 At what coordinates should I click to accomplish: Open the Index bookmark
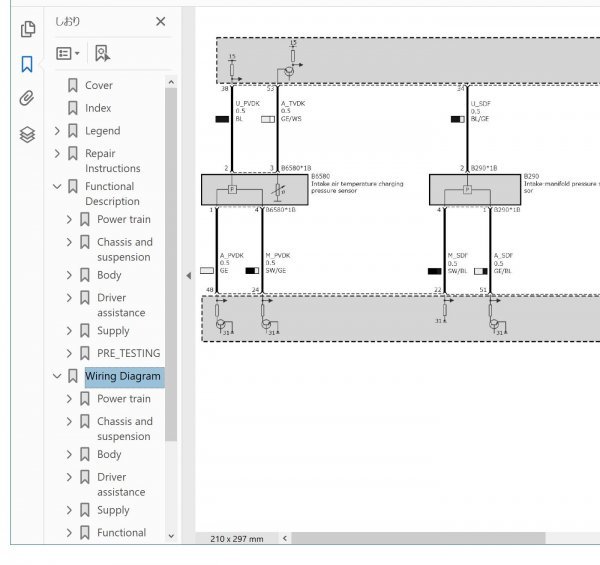98,108
